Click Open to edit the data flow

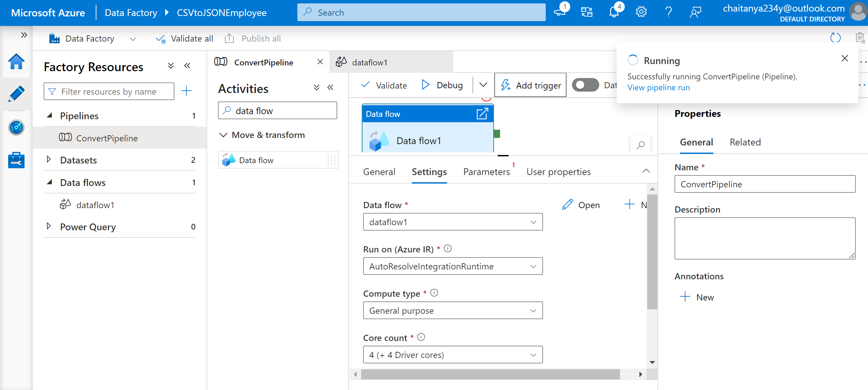pyautogui.click(x=581, y=205)
